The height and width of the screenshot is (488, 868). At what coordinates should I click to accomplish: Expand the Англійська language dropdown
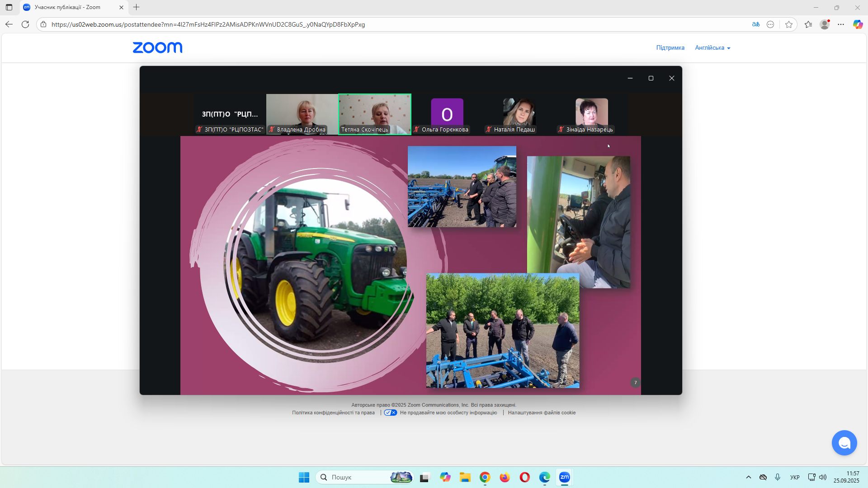712,48
